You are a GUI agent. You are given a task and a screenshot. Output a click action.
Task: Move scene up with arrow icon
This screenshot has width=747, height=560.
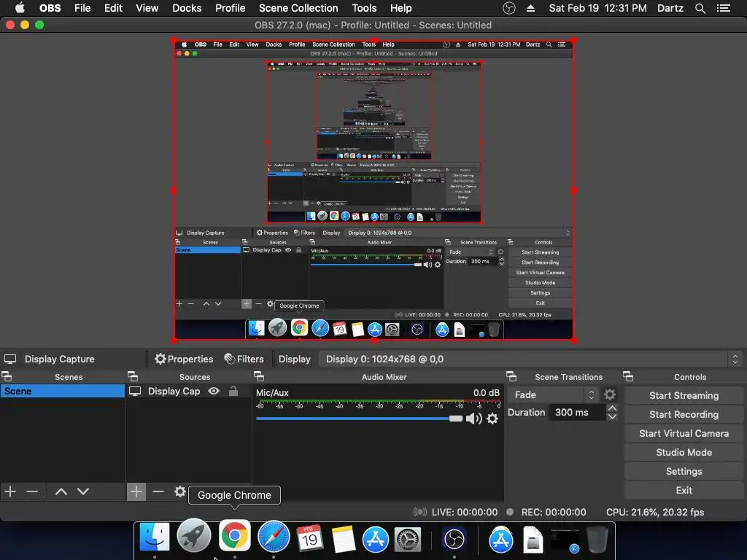(61, 491)
